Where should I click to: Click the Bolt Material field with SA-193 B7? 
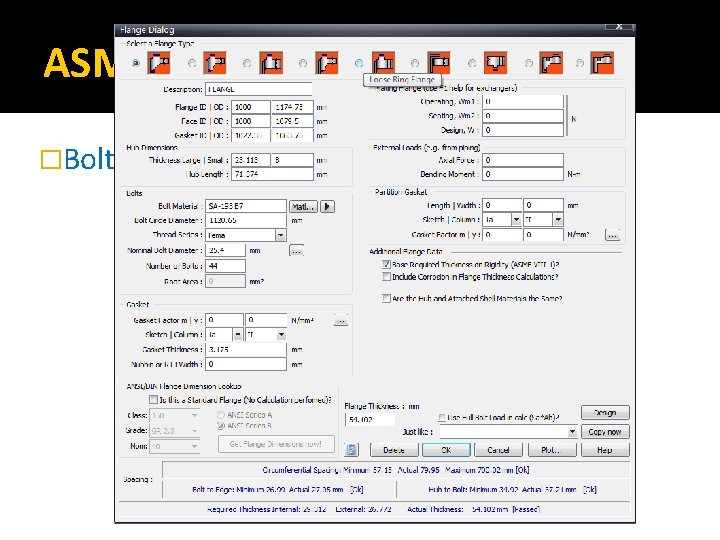[246, 206]
